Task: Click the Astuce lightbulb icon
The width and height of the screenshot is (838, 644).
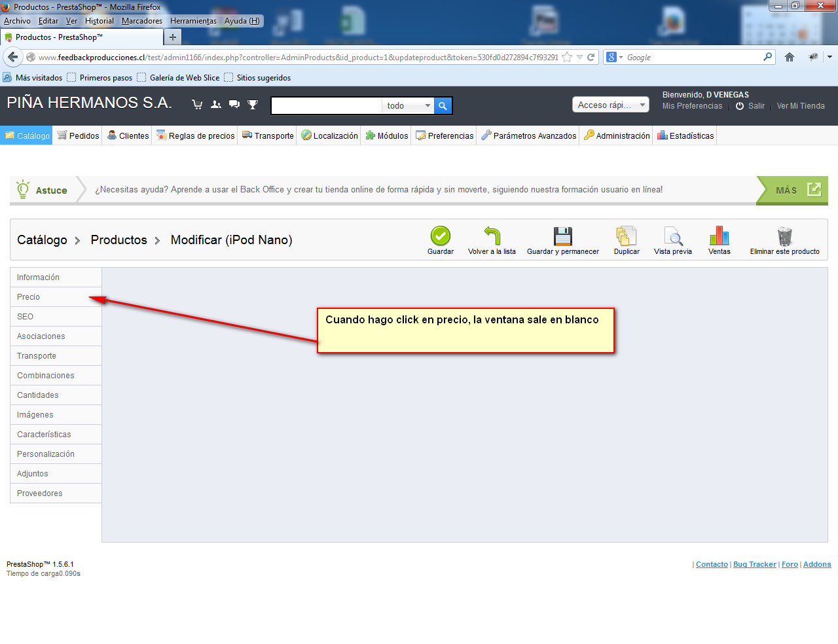Action: [x=23, y=189]
